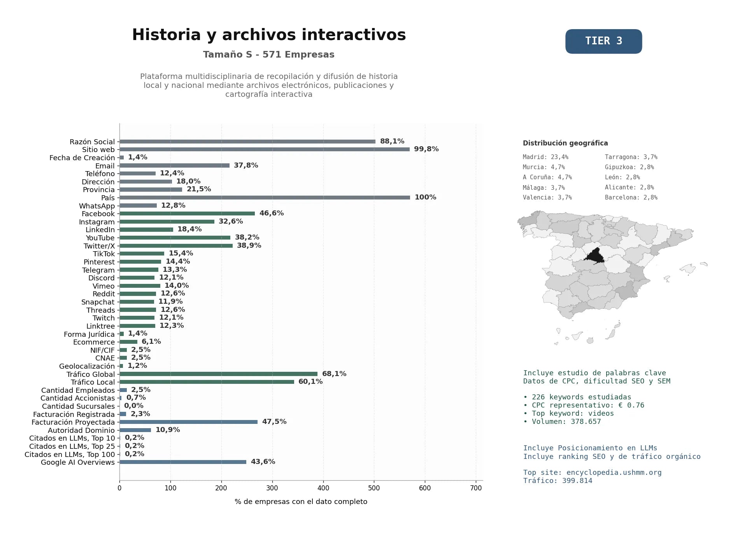747x560 pixels.
Task: Open 'Top site: encyclopedia.ushmm.org' text
Action: click(x=593, y=472)
